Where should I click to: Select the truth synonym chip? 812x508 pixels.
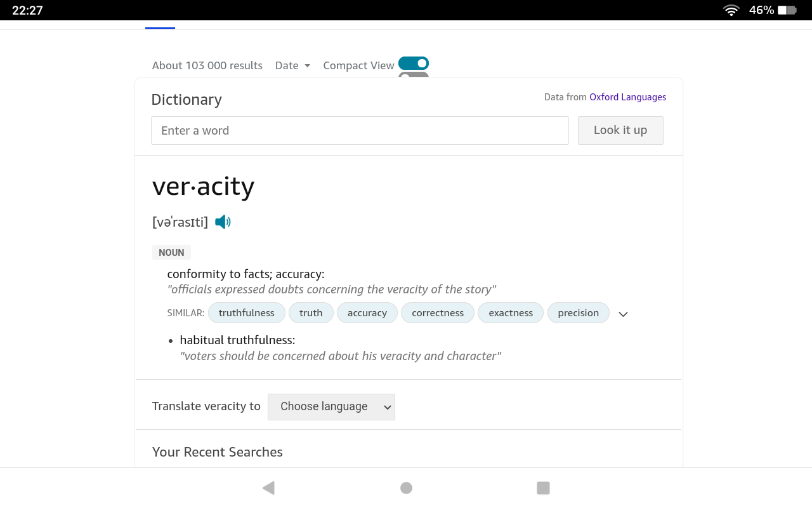(x=311, y=313)
